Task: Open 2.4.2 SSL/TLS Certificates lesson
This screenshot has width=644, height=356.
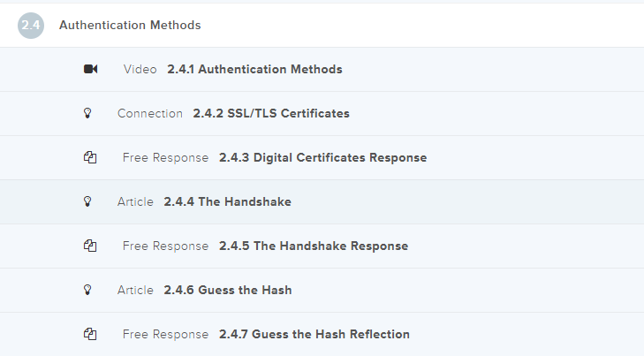Action: (271, 113)
